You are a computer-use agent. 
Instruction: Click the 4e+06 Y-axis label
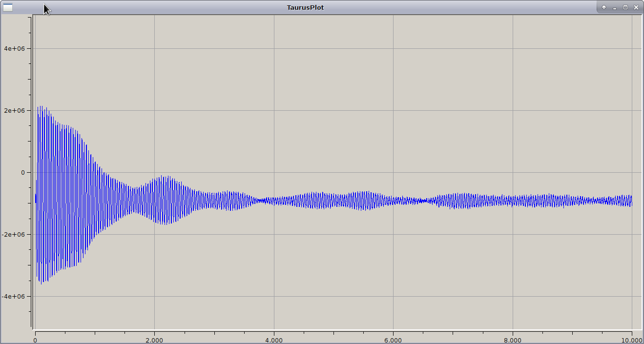[x=14, y=49]
